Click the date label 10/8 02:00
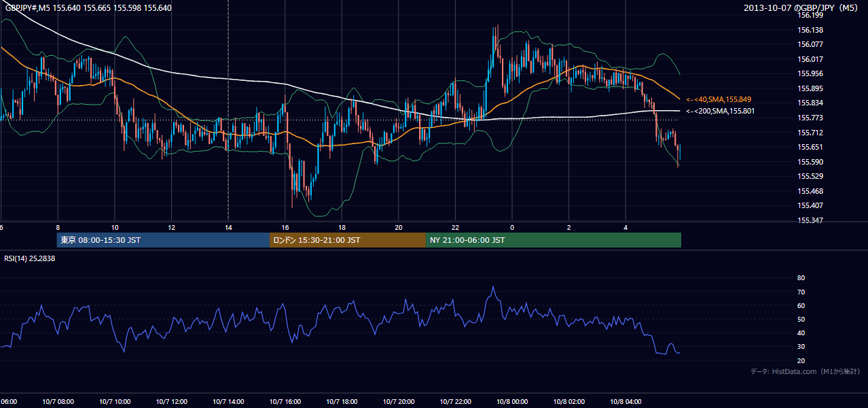Image resolution: width=868 pixels, height=408 pixels. point(569,402)
